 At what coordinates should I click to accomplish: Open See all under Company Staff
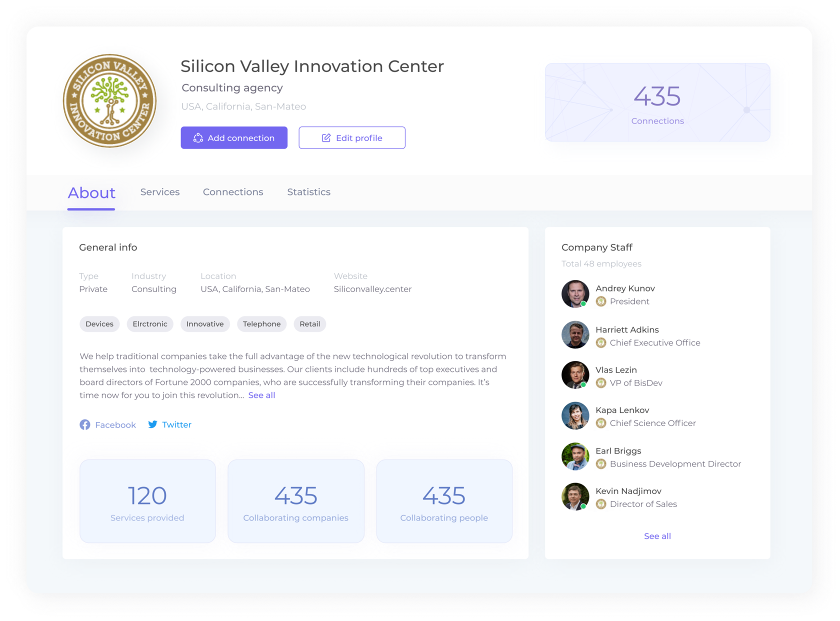[x=657, y=535]
